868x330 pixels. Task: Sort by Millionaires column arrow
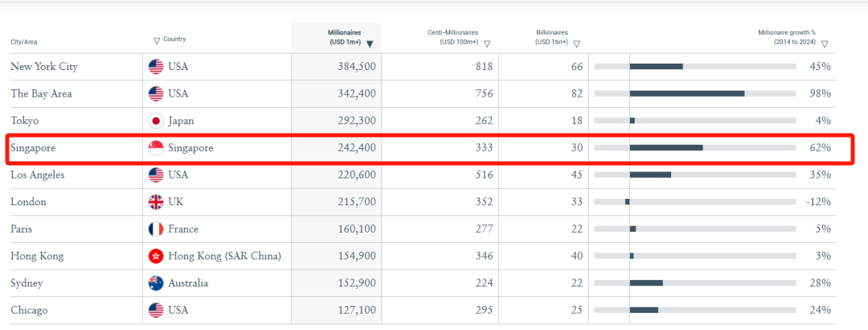tap(370, 44)
